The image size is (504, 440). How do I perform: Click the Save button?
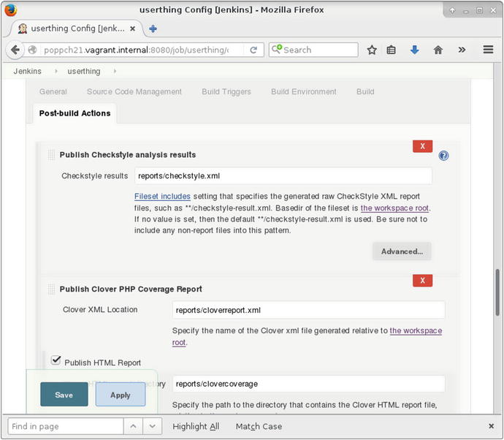tap(64, 395)
